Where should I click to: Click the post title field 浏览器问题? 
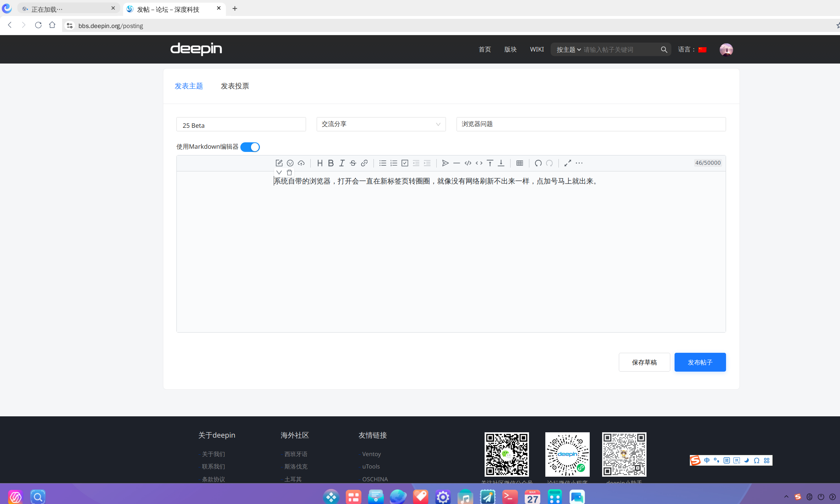click(x=591, y=124)
